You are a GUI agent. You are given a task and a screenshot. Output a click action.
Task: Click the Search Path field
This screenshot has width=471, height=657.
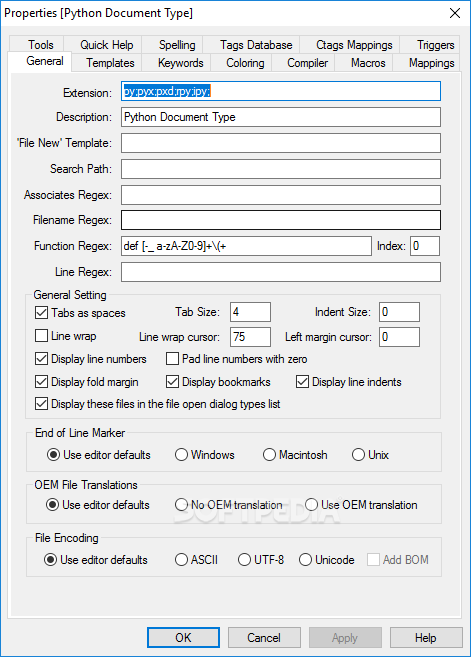281,169
